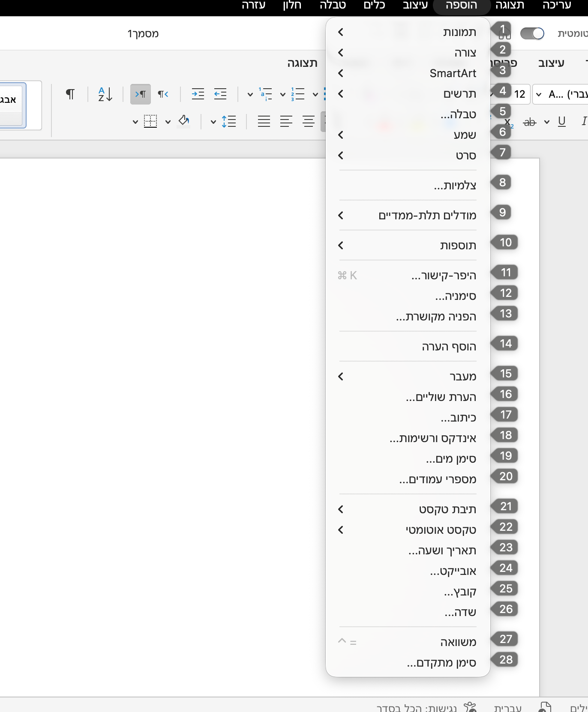
Task: Click the accessibility status נגישות: הכל בסדר
Action: coord(417,707)
